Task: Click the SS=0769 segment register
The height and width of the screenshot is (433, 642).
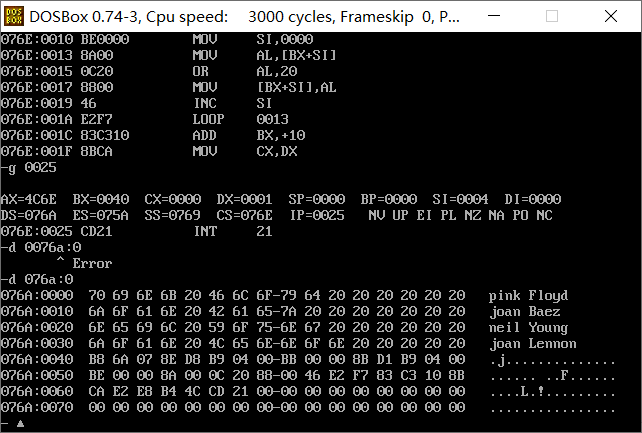Action: pyautogui.click(x=173, y=215)
